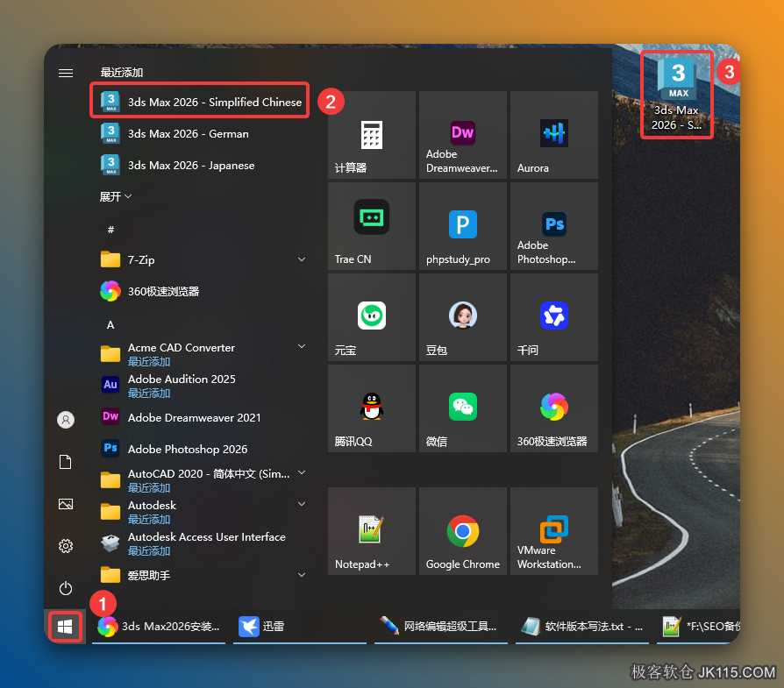Viewport: 784px width, 688px height.
Task: Open the Documents icon in Start sidebar
Action: [66, 462]
